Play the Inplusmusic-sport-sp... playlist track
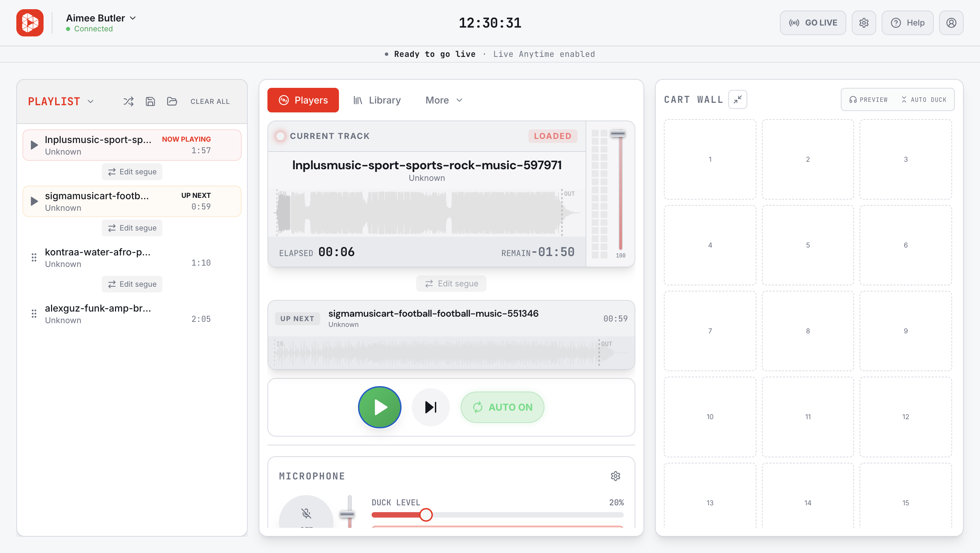The height and width of the screenshot is (553, 980). (x=34, y=145)
